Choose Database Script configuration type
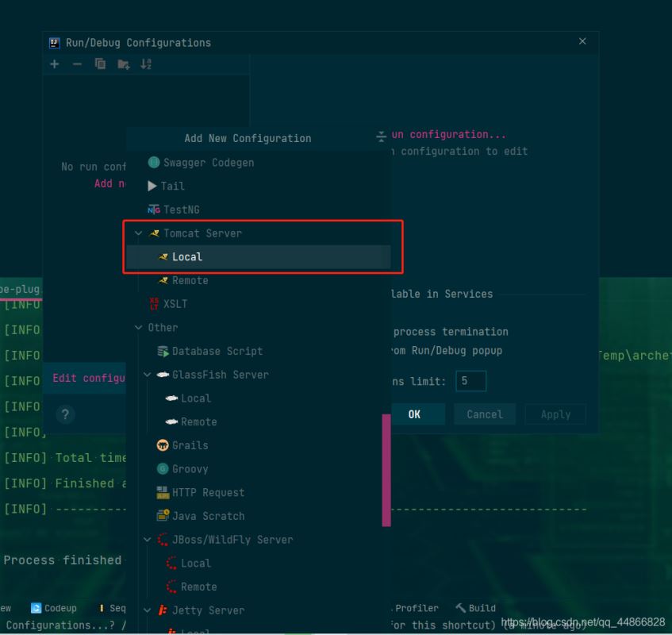Viewport: 672px width, 635px height. point(259,351)
